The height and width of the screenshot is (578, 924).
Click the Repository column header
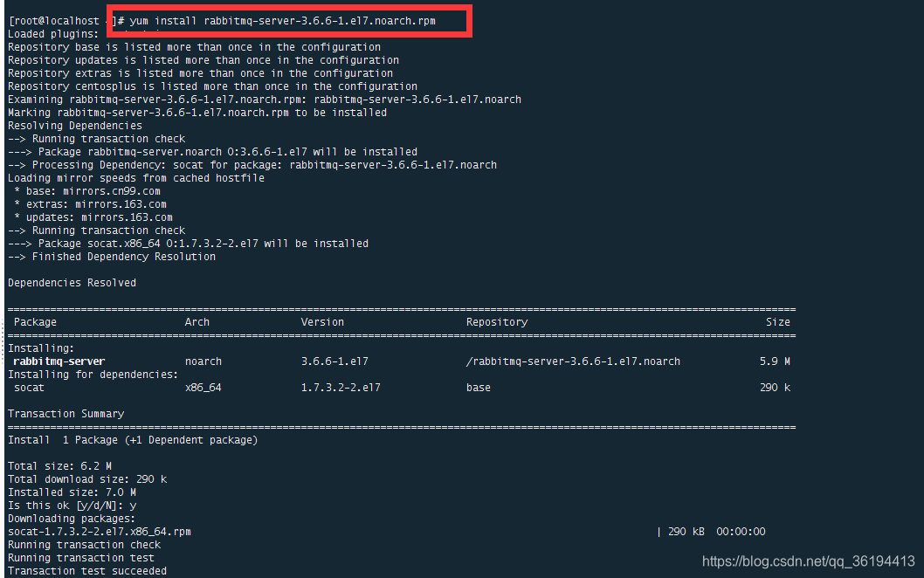[x=497, y=322]
